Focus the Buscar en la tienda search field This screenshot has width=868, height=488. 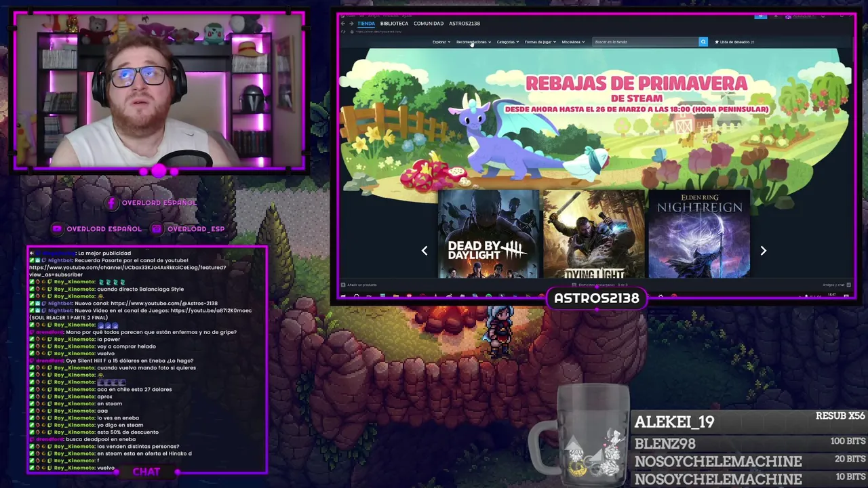(x=646, y=42)
